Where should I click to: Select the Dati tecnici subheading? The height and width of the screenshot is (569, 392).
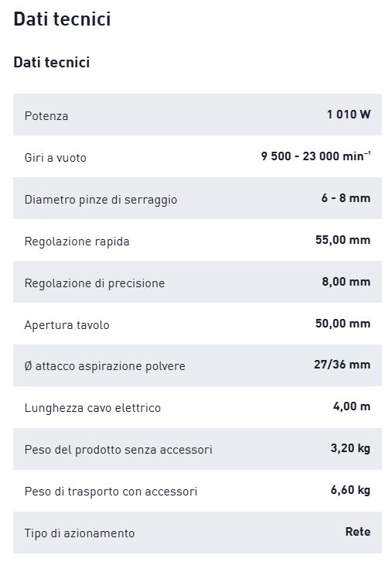click(x=52, y=63)
